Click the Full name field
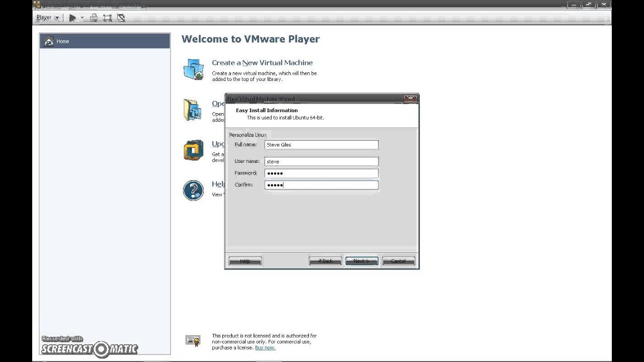The width and height of the screenshot is (644, 362). pos(321,145)
